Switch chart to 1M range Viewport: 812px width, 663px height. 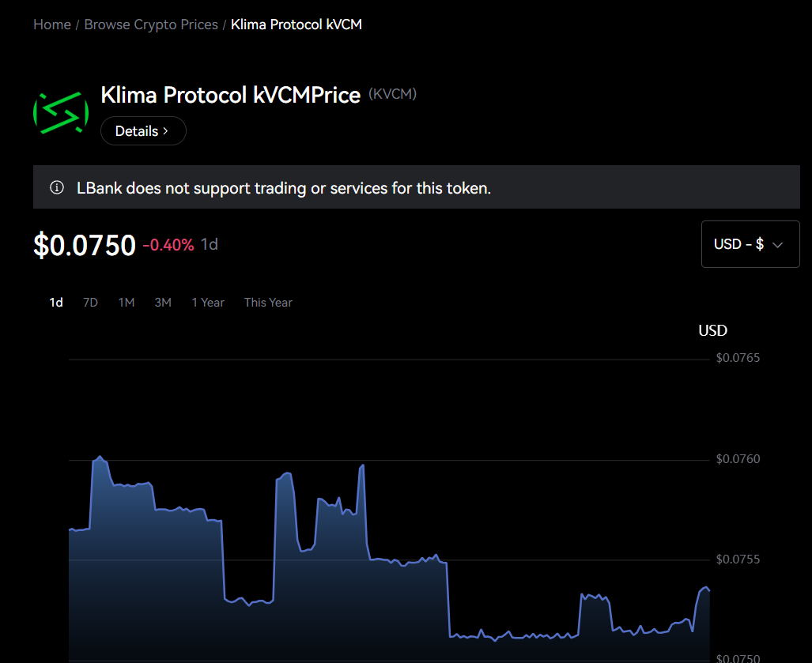(x=126, y=302)
